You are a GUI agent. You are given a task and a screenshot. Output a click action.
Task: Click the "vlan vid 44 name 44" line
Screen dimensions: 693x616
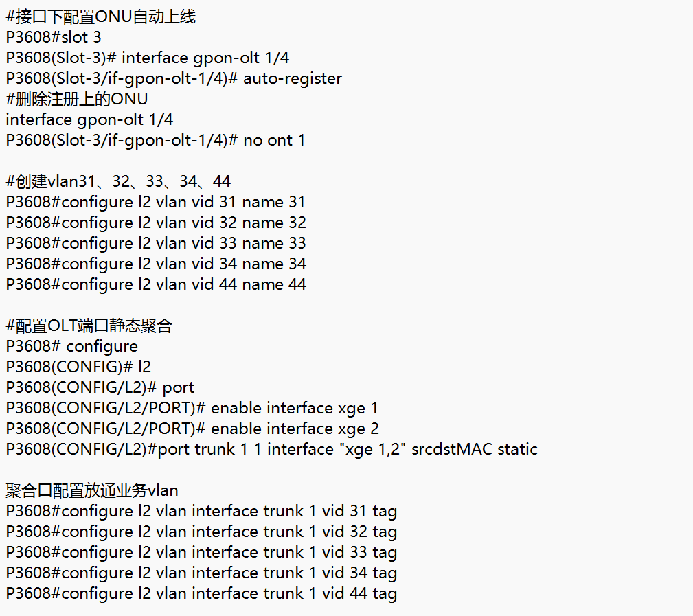coord(155,284)
